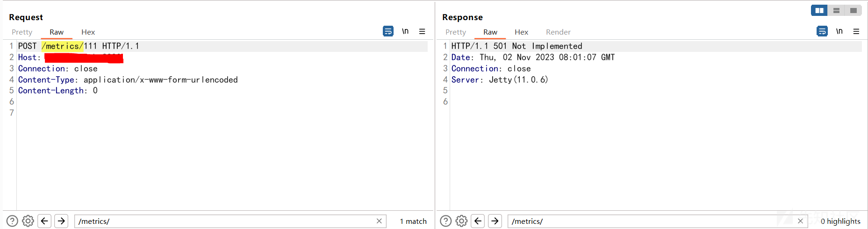Toggle word wrap icon in Request panel

pyautogui.click(x=388, y=31)
